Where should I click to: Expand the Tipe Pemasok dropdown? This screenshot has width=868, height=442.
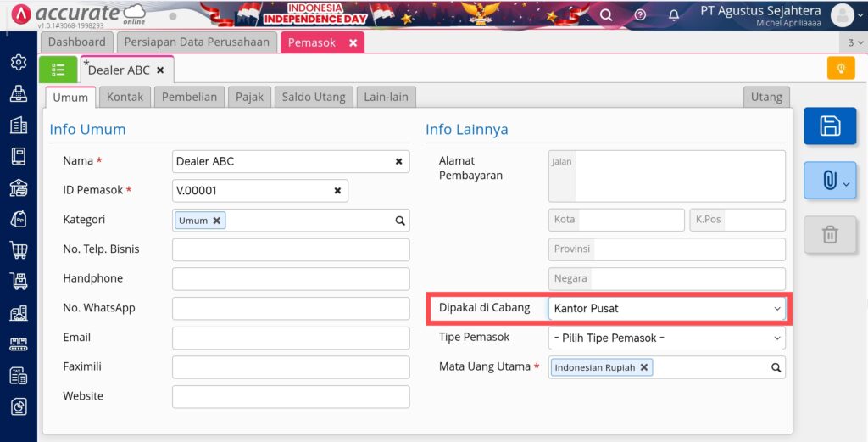pyautogui.click(x=666, y=338)
